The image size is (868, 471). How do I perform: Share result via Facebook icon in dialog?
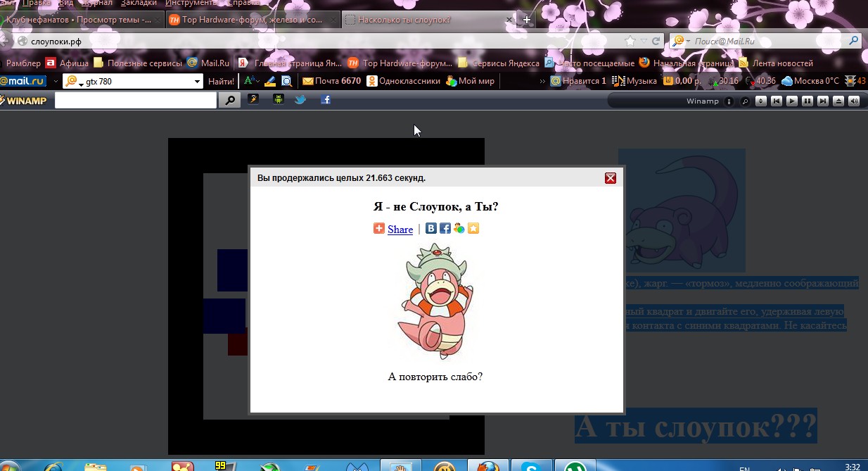445,228
